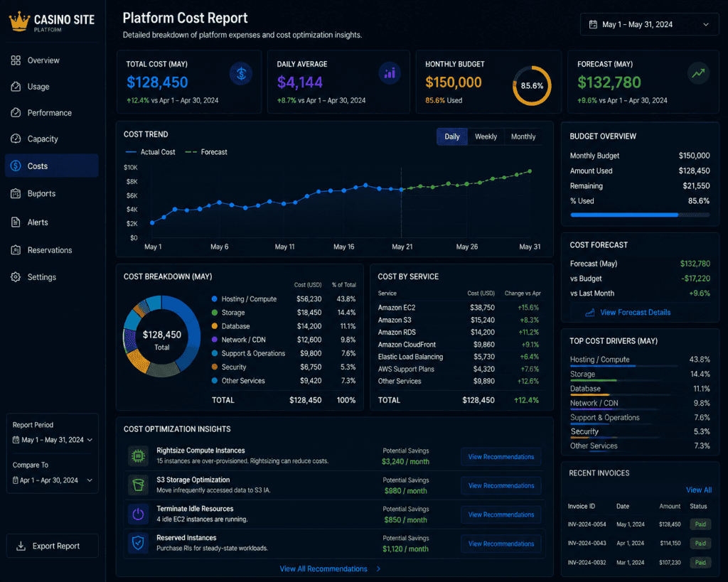Switch cost trend to Weekly view
Image resolution: width=728 pixels, height=582 pixels.
point(486,136)
